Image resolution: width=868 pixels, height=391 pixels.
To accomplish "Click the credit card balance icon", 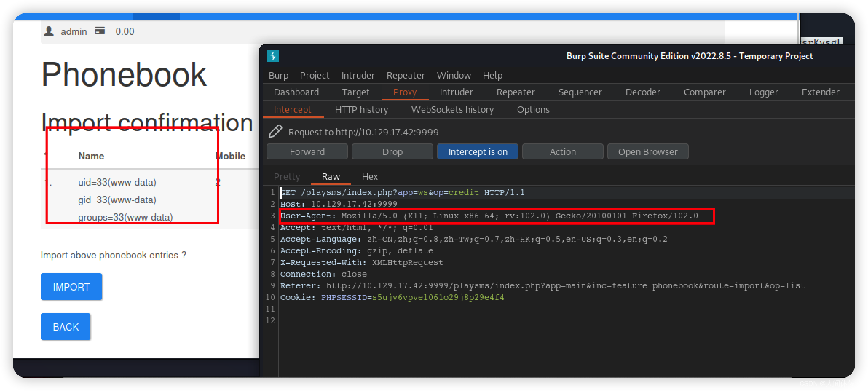I will (x=100, y=31).
